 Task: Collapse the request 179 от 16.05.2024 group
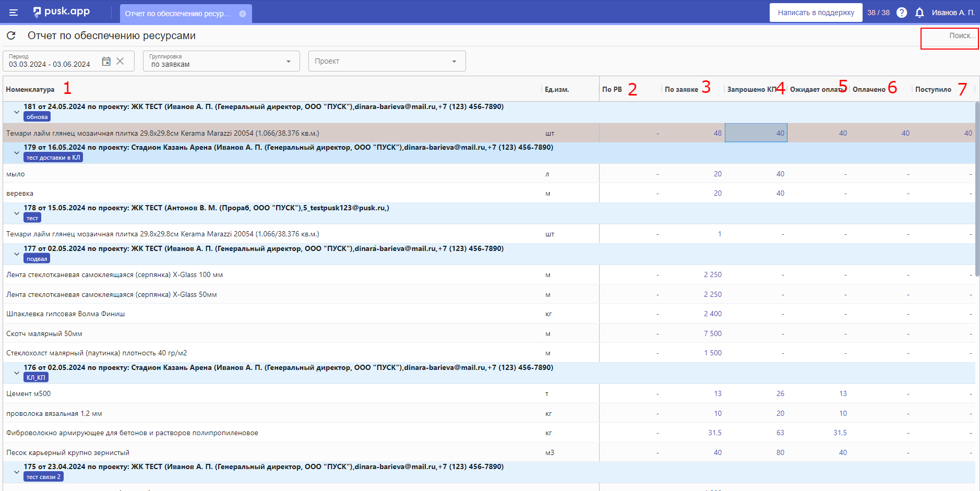click(17, 152)
